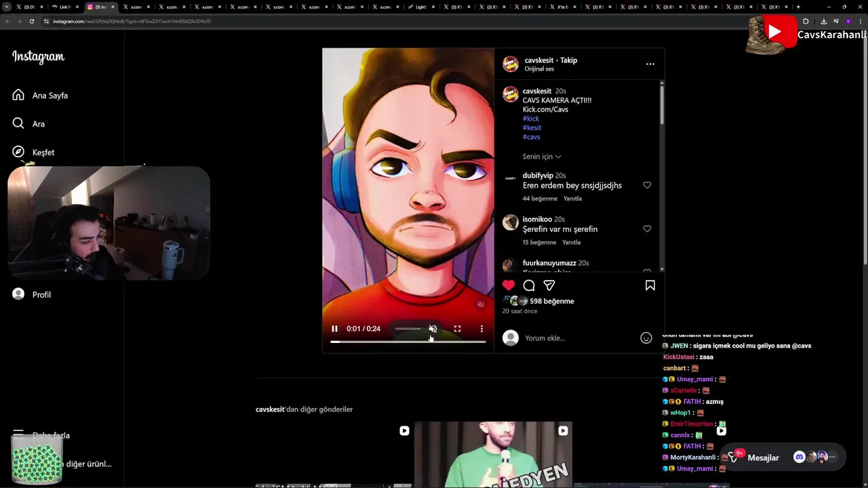View '15 beğenme' on isomikoo comment
Image resolution: width=868 pixels, height=488 pixels.
coord(539,242)
